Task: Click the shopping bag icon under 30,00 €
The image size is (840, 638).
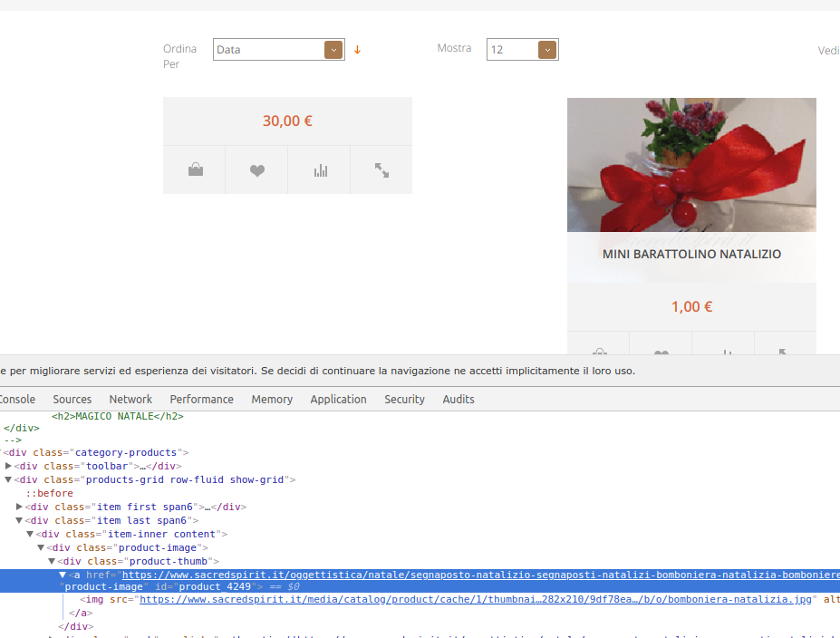Action: 195,169
